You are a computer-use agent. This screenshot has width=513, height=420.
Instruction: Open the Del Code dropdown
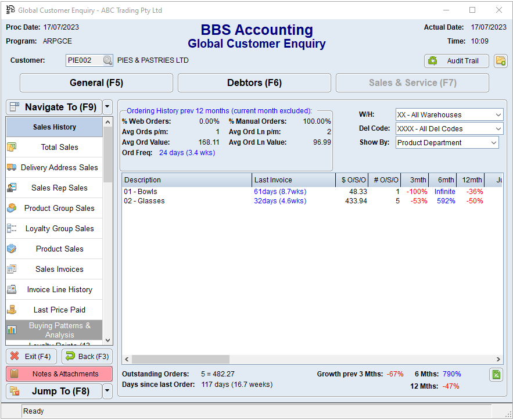[449, 129]
